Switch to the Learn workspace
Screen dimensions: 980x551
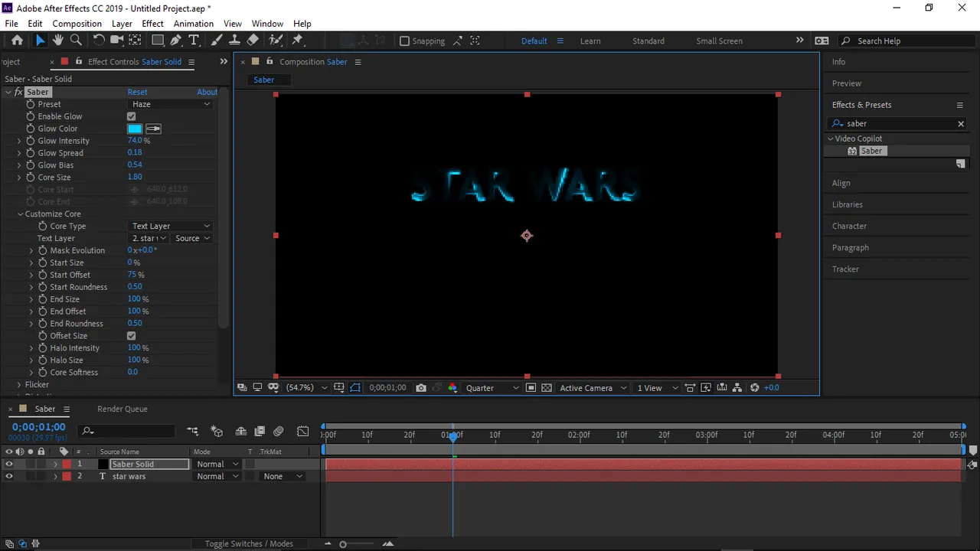click(590, 41)
